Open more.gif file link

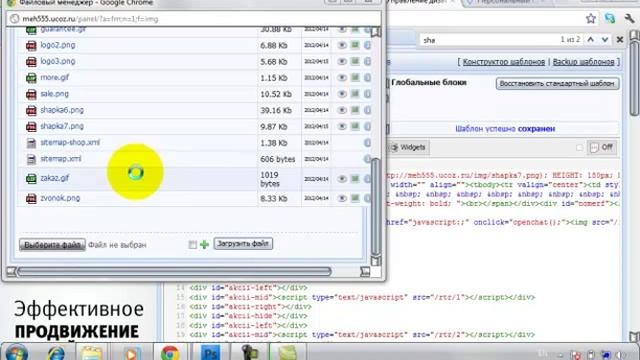tap(55, 77)
